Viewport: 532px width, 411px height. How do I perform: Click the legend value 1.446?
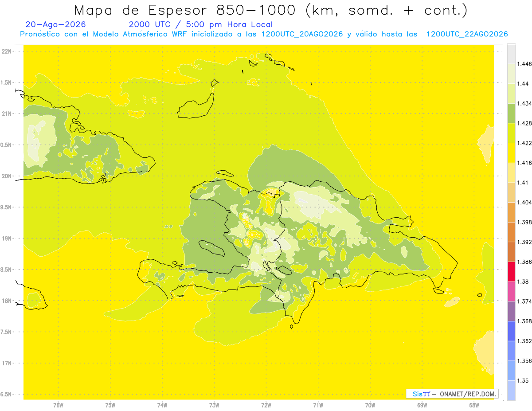tap(524, 64)
